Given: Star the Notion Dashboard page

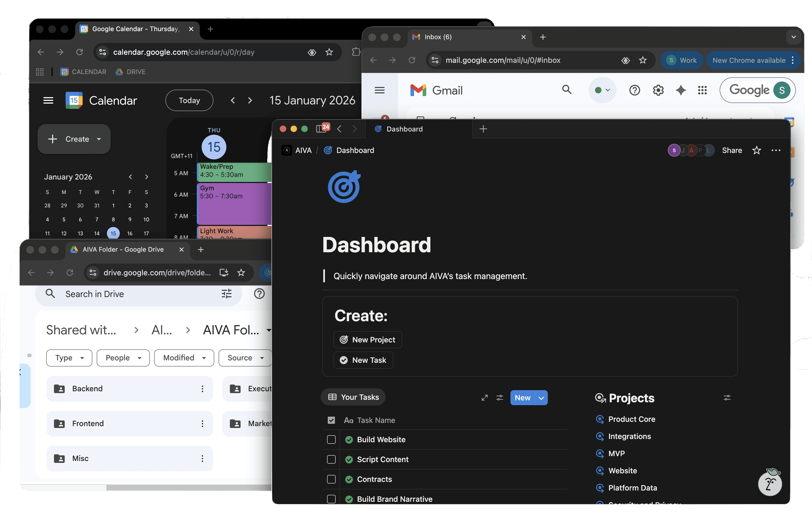Looking at the screenshot, I should point(756,150).
